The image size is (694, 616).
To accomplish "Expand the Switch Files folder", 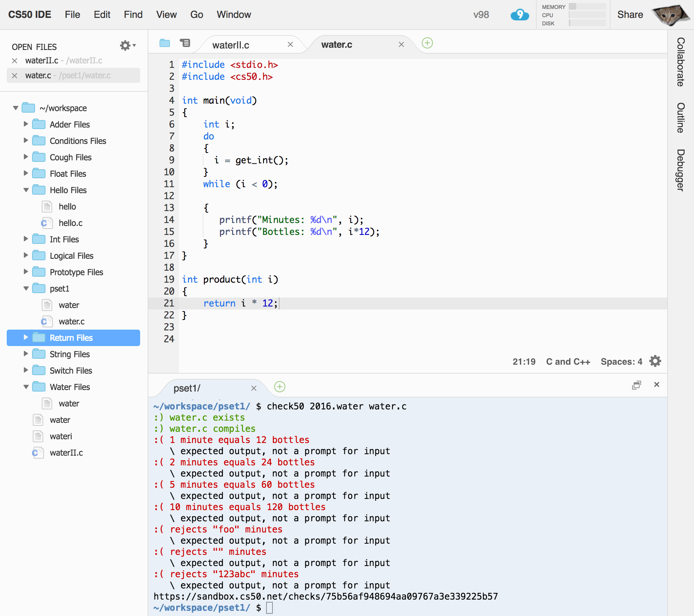I will pyautogui.click(x=26, y=370).
